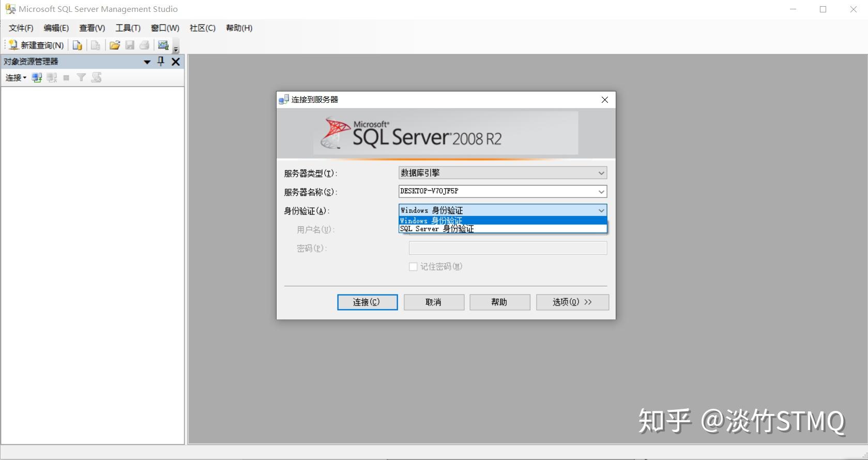This screenshot has width=868, height=460.
Task: Click the printer icon in the toolbar
Action: [145, 45]
